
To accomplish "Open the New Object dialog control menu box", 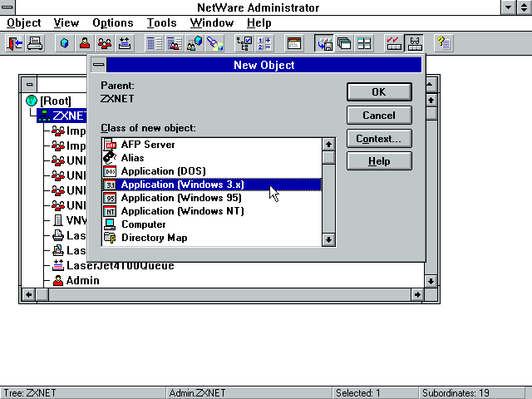I will [99, 65].
